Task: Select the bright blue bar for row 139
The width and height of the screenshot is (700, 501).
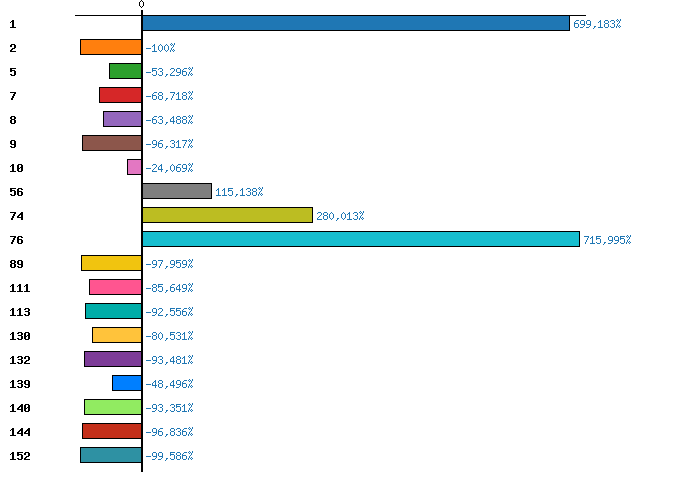Action: click(x=127, y=383)
